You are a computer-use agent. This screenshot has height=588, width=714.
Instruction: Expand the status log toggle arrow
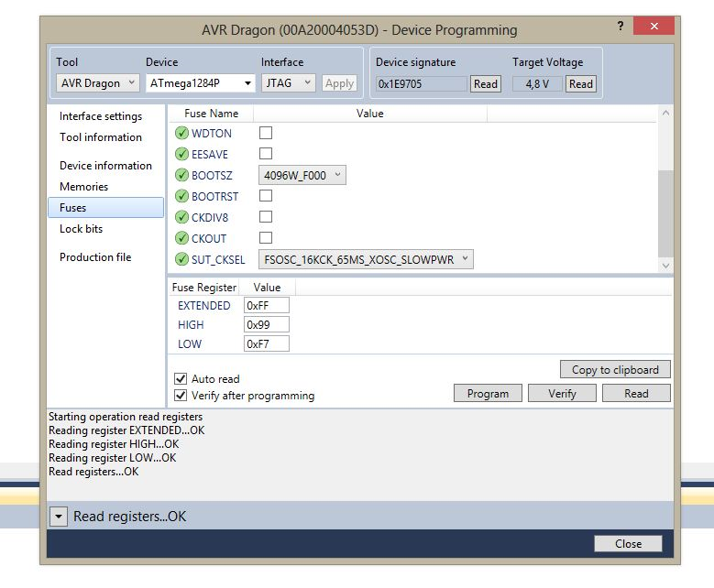click(x=59, y=517)
